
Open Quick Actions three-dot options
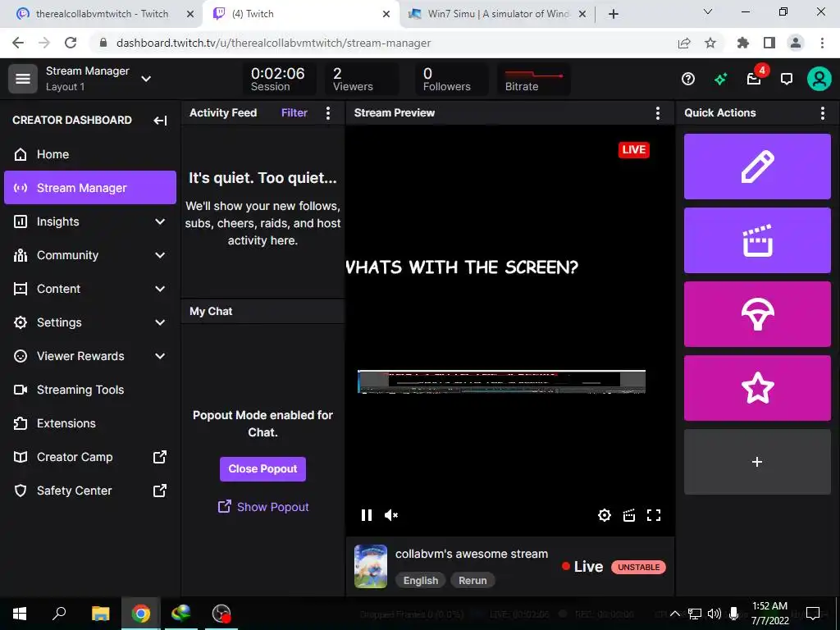point(822,112)
